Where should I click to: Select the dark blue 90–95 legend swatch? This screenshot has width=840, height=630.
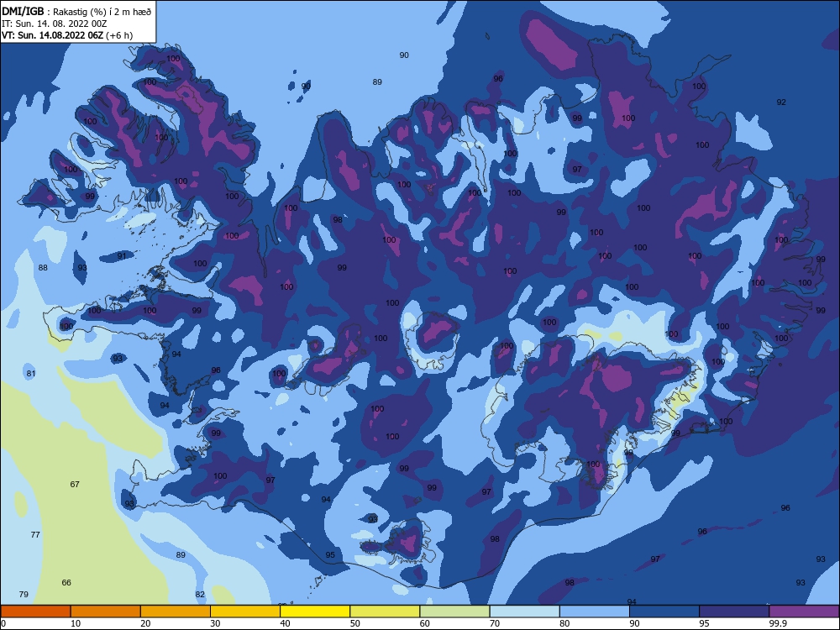tap(664, 612)
